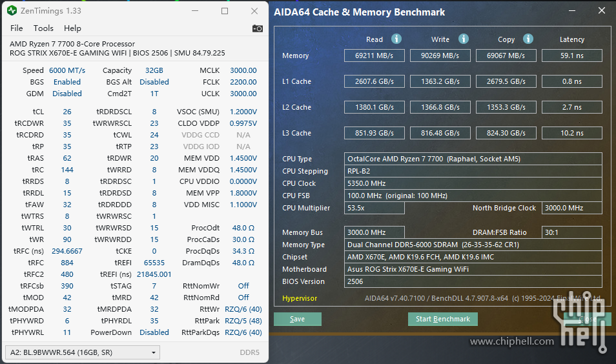Click the tRFCsb value 390
The width and height of the screenshot is (616, 364).
pyautogui.click(x=67, y=286)
